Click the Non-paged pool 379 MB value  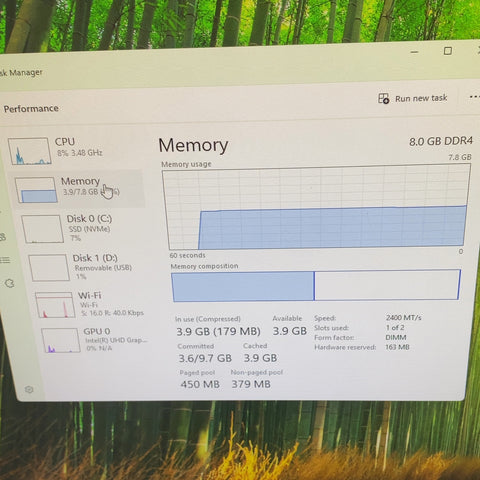(251, 384)
